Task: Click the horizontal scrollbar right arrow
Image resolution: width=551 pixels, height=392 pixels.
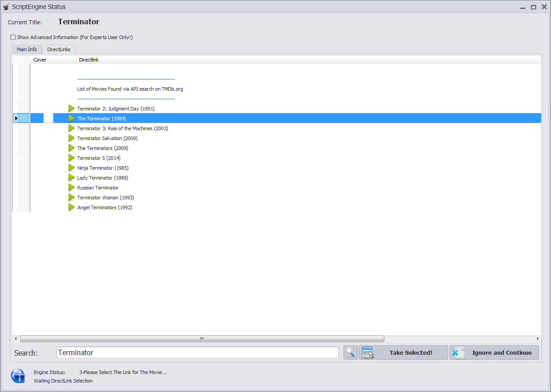Action: [x=538, y=339]
